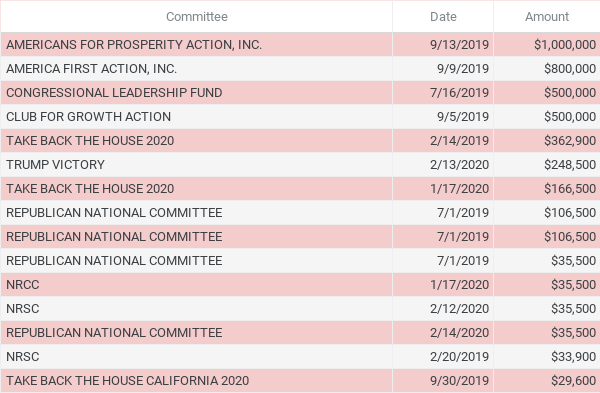Select NRSC row dated 2/20/2019

point(300,357)
